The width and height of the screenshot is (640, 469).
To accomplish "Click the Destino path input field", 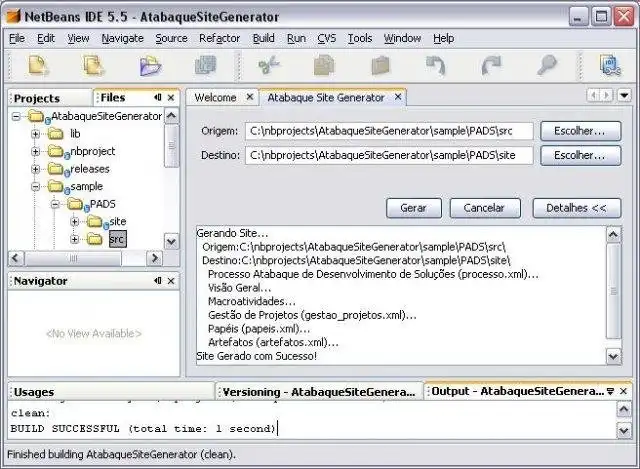I will [x=389, y=156].
